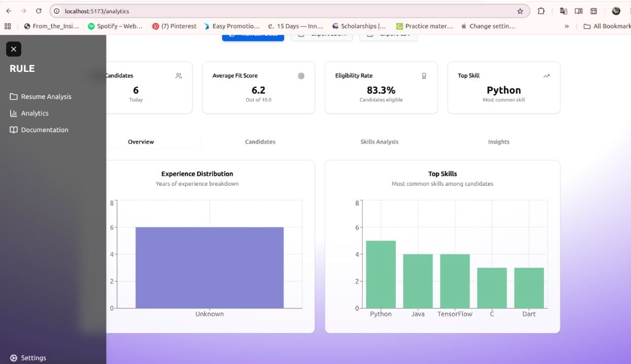Open the Documentation book icon
This screenshot has height=364, width=631.
click(x=14, y=130)
